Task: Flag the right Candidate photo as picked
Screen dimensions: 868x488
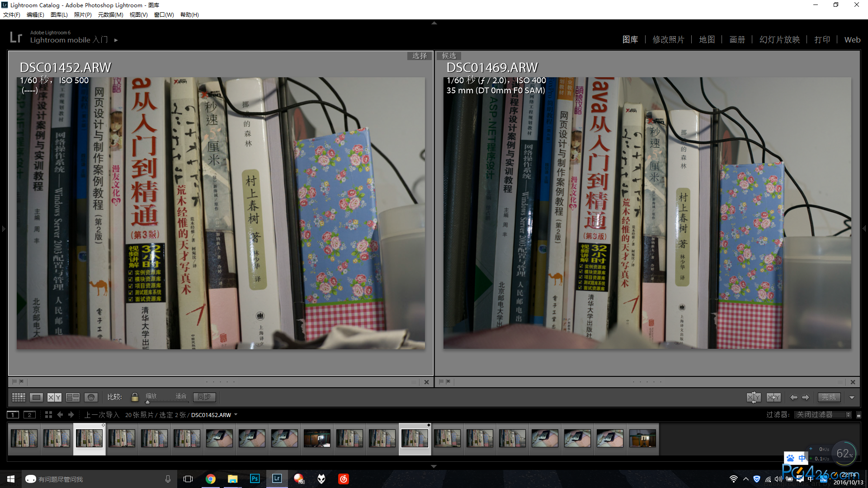Action: coord(441,381)
